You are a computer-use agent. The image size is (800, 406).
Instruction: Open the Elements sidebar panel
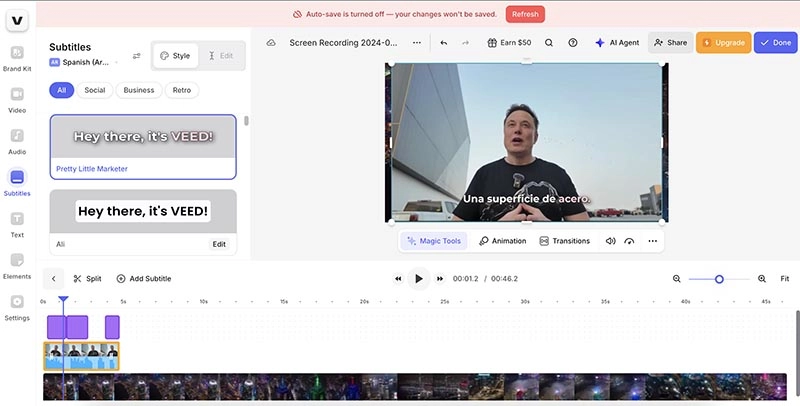17,265
